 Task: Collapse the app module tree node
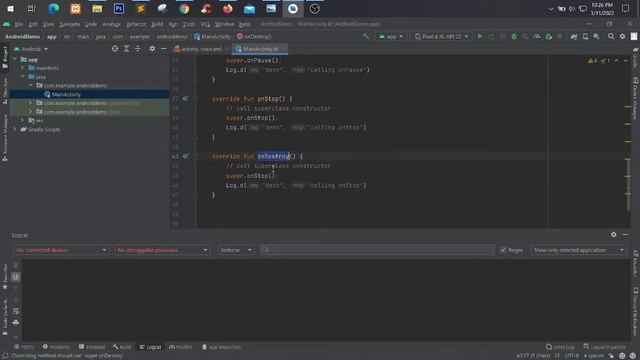(15, 60)
